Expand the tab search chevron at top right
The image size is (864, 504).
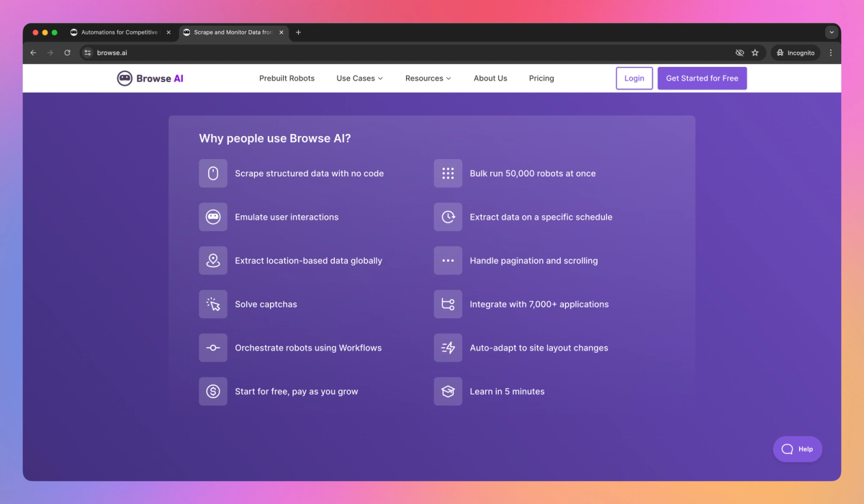(x=832, y=32)
